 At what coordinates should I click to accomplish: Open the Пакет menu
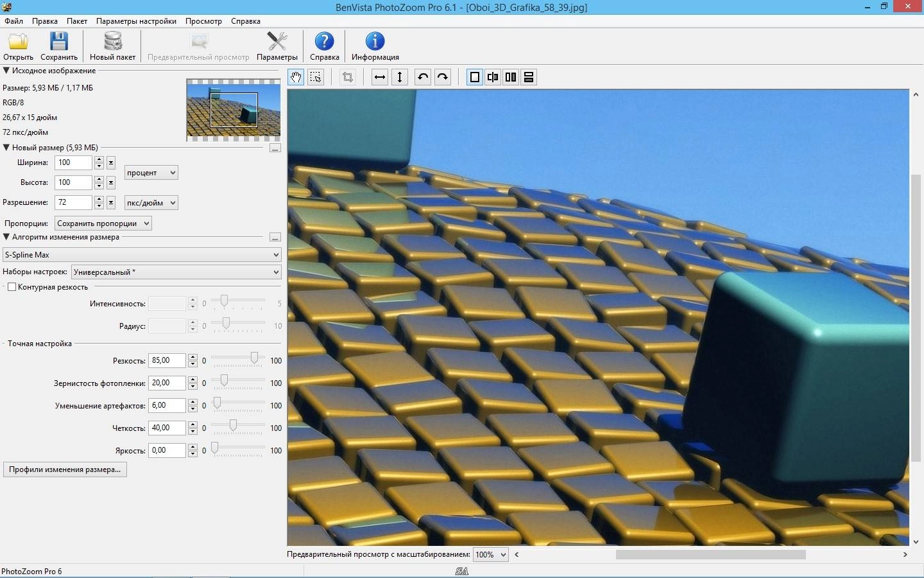[77, 21]
